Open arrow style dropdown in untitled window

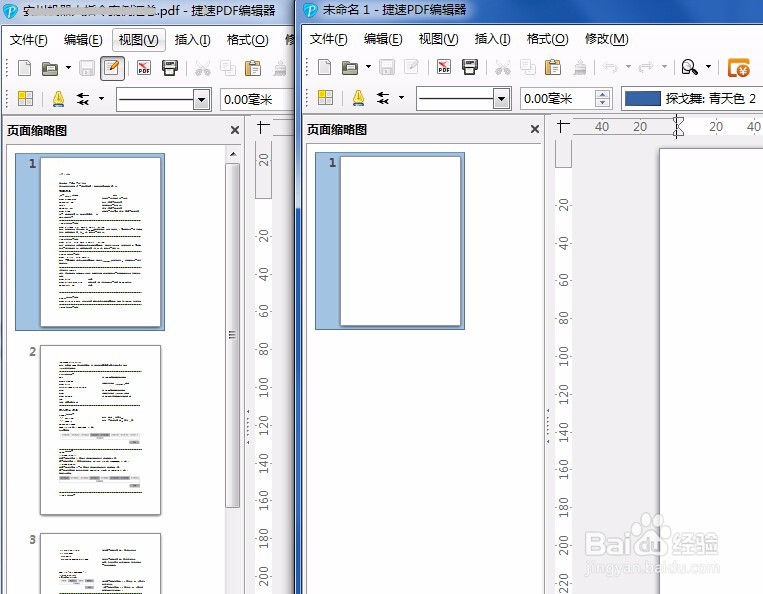pyautogui.click(x=401, y=98)
